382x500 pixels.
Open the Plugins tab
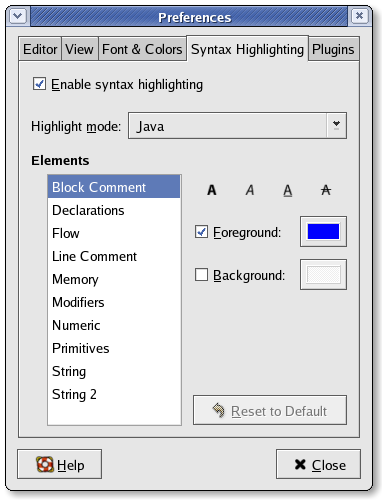click(333, 49)
